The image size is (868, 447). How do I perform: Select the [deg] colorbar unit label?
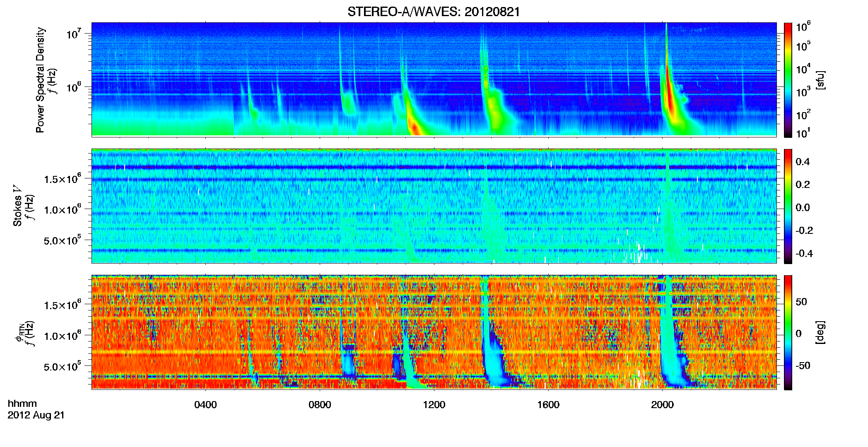820,332
